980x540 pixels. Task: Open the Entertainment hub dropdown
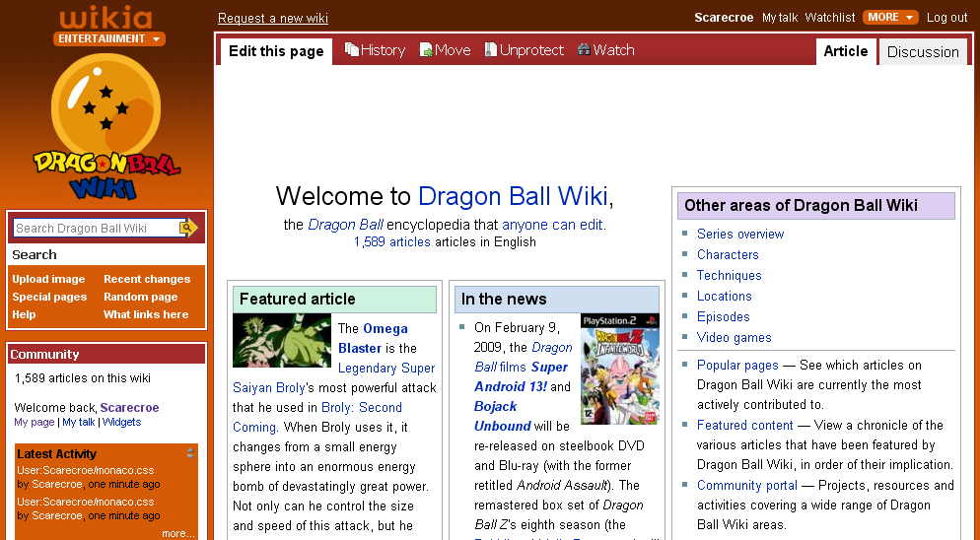click(x=109, y=38)
